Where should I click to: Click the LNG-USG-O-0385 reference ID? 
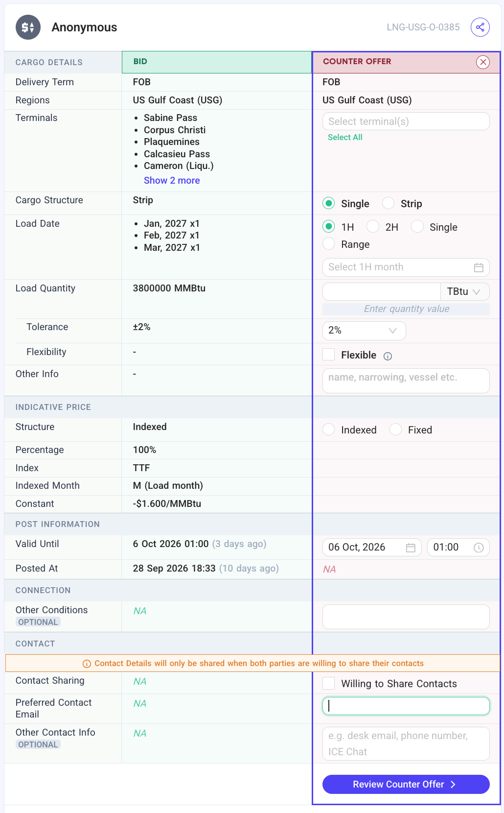coord(423,27)
